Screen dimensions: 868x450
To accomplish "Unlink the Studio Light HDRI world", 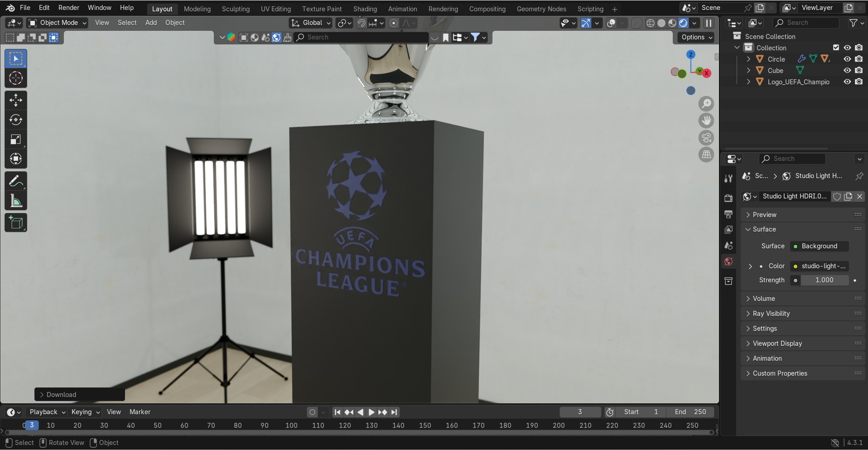I will tap(859, 196).
